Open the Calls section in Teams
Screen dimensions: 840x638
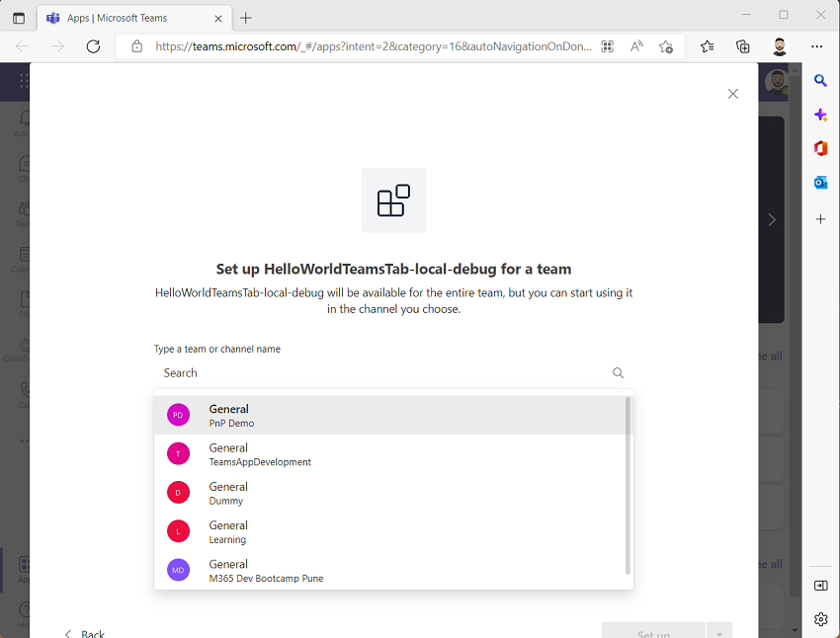coord(23,390)
